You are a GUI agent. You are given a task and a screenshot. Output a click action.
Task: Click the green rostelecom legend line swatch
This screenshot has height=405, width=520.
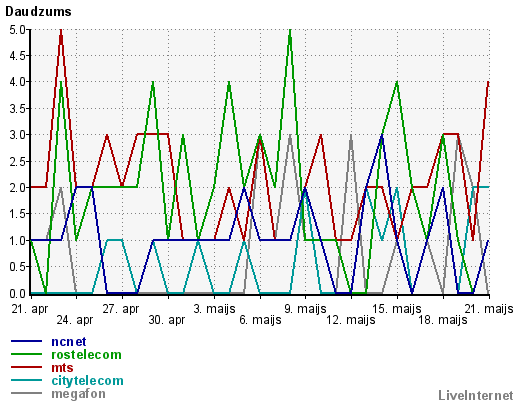click(26, 354)
